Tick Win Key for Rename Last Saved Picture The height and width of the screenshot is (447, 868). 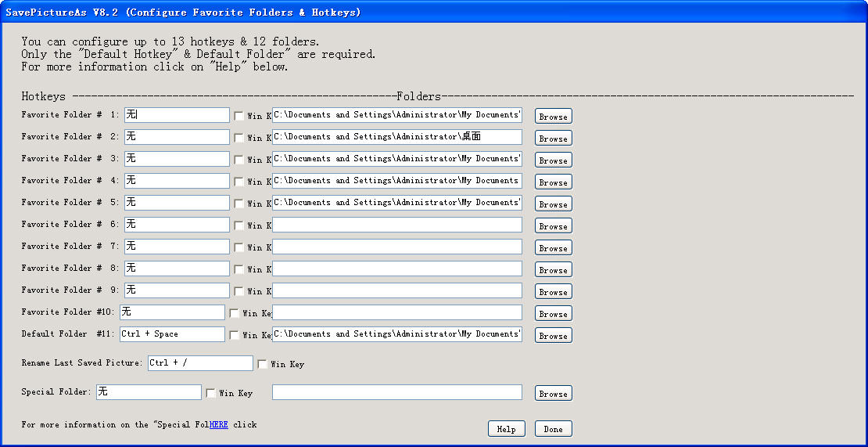click(263, 364)
